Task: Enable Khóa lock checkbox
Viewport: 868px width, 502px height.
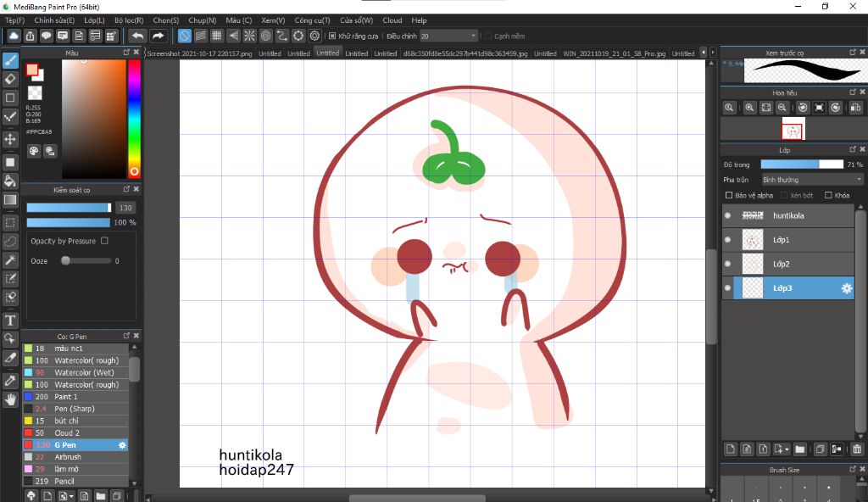Action: click(828, 195)
